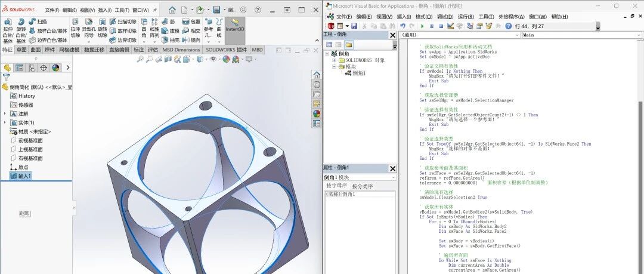Viewport: 644px width, 274px height.
Task: Click the feature tree filter funnel icon
Action: [x=6, y=78]
